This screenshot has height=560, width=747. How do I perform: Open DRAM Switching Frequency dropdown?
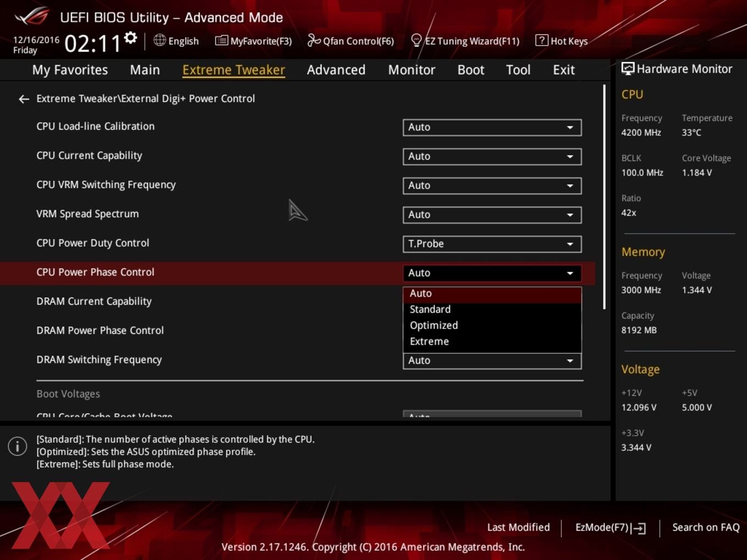[492, 361]
